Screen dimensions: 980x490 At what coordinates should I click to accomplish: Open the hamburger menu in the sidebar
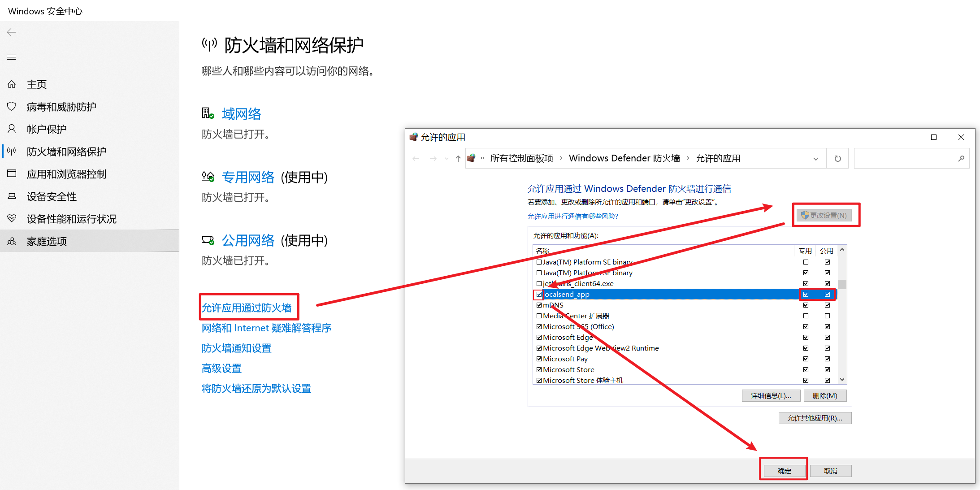tap(11, 57)
